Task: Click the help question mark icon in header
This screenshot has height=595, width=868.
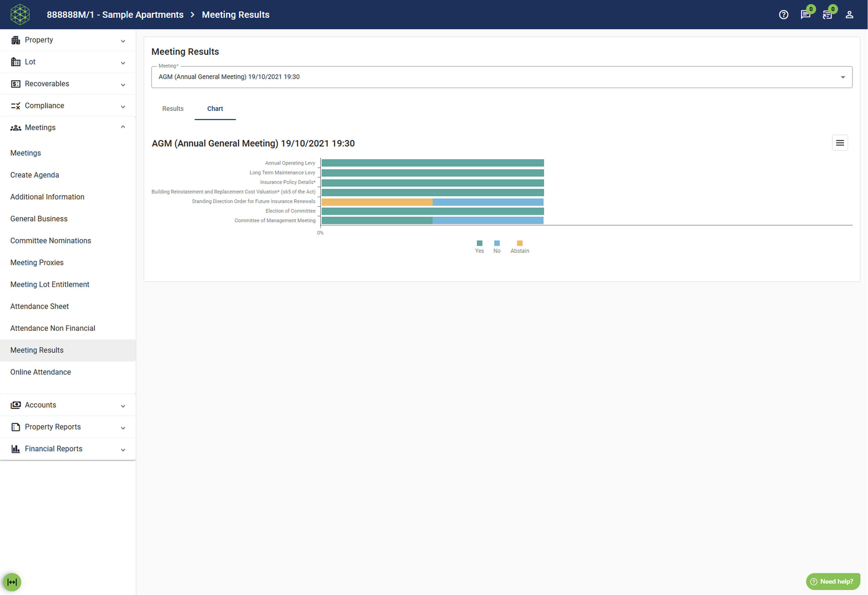Action: [x=783, y=15]
